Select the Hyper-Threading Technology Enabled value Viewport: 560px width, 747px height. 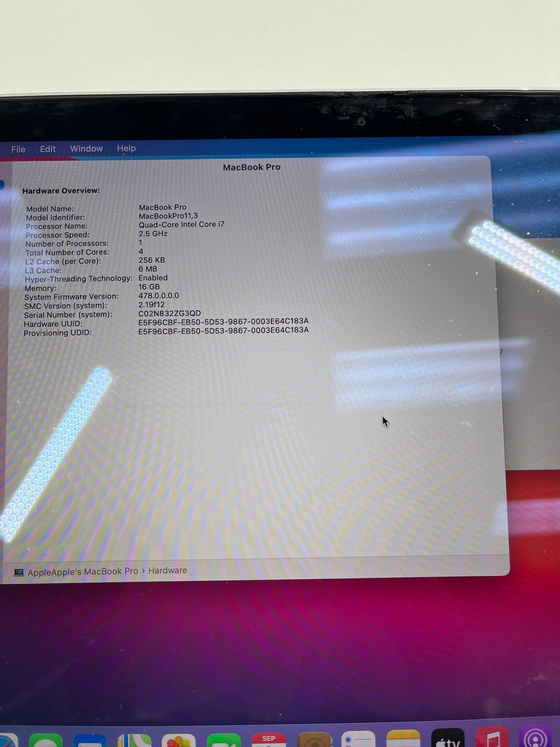(x=153, y=278)
